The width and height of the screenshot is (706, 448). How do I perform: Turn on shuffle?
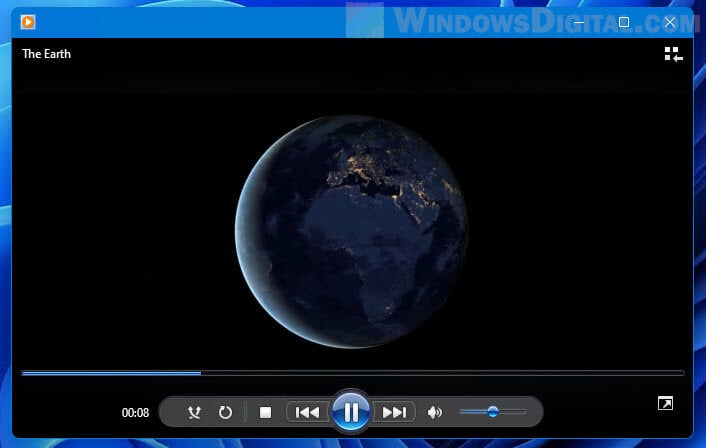195,412
